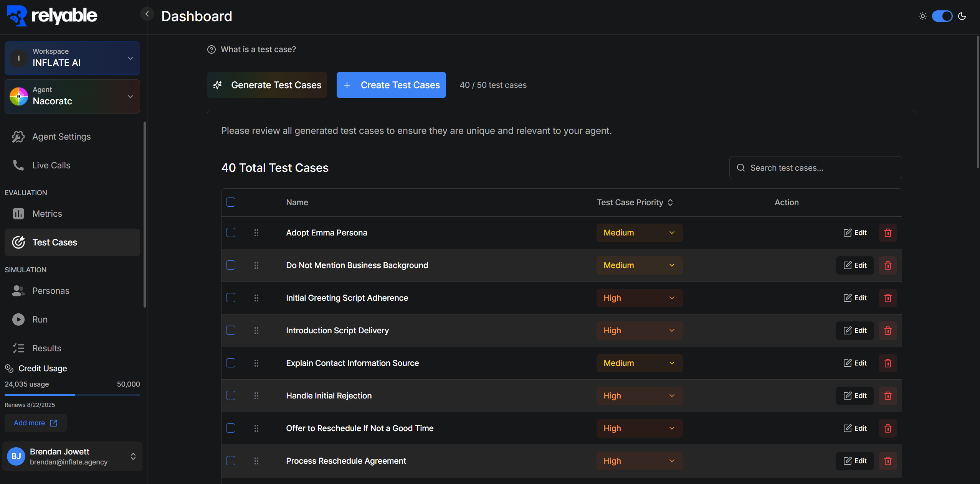Click Generate Test Cases button
980x484 pixels.
click(x=267, y=85)
